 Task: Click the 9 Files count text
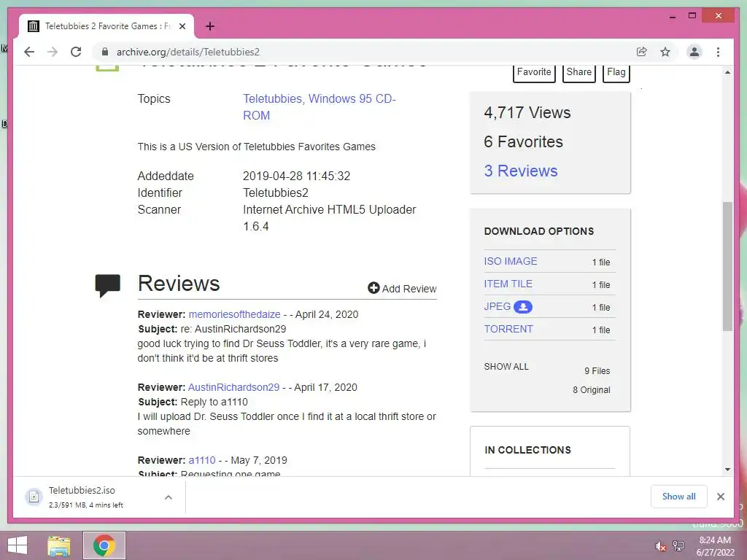pyautogui.click(x=597, y=371)
